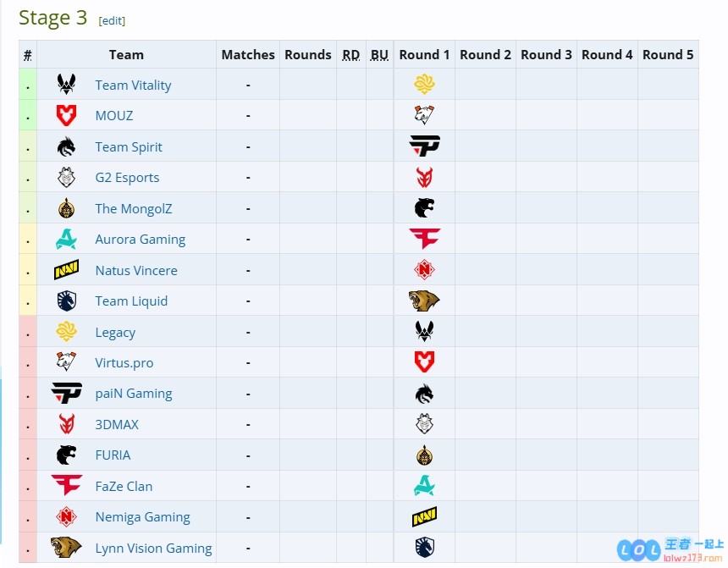
Task: Click the Legacy logo in Round 1 top row
Action: [424, 85]
